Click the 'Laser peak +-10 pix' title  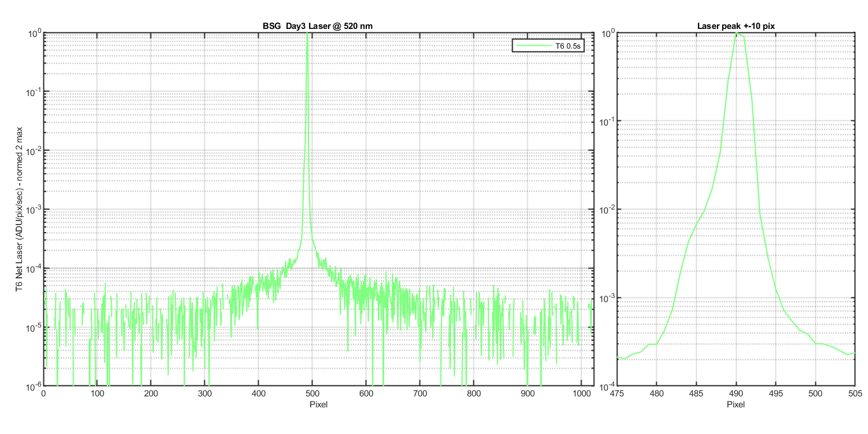coord(735,27)
